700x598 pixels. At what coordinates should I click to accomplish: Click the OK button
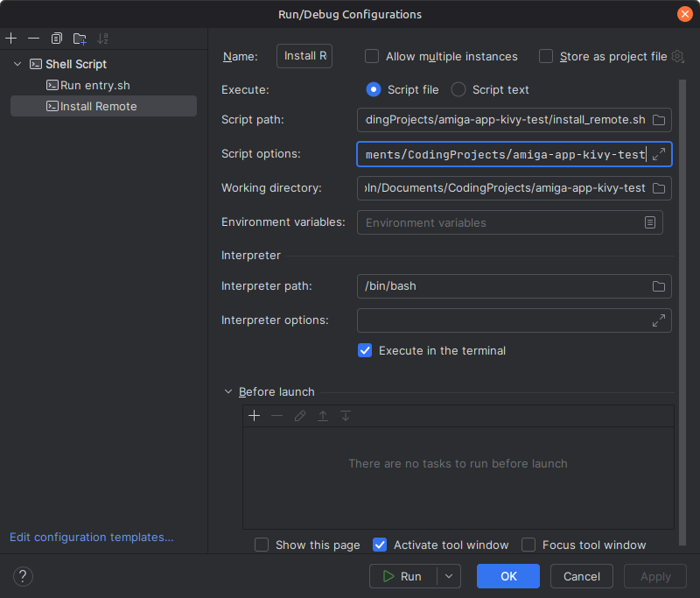coord(508,576)
